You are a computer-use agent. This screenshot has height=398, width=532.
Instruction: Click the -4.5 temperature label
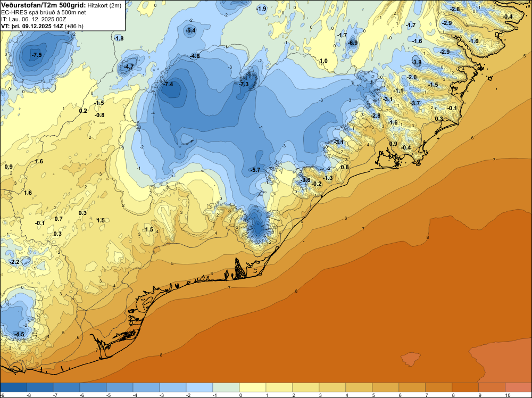tap(19, 334)
